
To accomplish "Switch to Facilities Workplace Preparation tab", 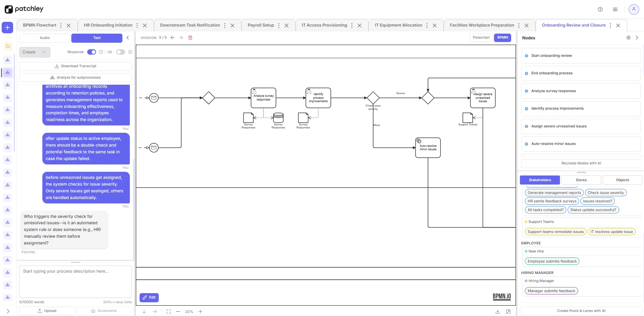I will pyautogui.click(x=482, y=25).
